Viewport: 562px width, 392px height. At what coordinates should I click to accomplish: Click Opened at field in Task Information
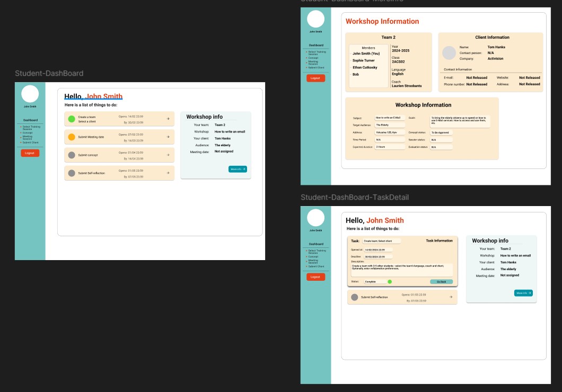(x=378, y=250)
